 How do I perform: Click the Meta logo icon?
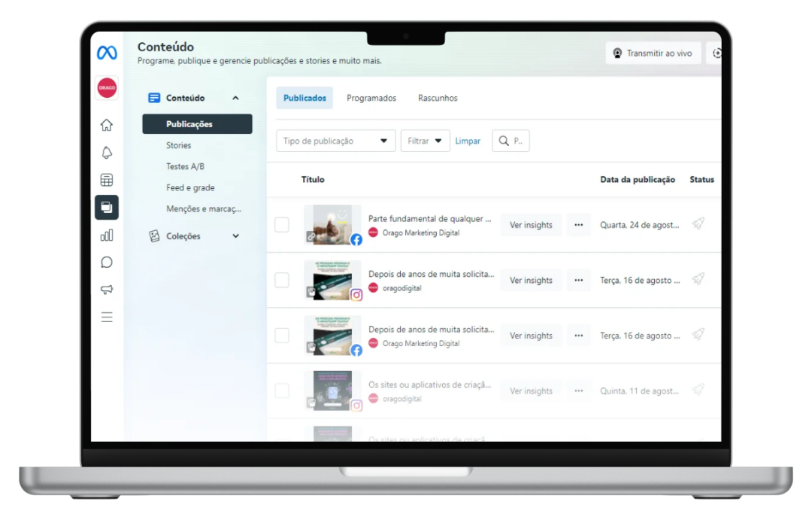tap(107, 53)
